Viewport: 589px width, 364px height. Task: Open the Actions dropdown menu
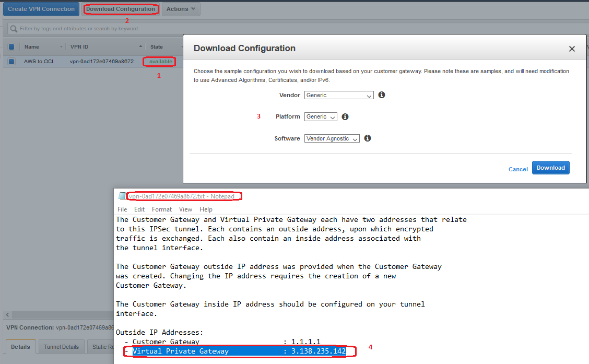pyautogui.click(x=181, y=9)
